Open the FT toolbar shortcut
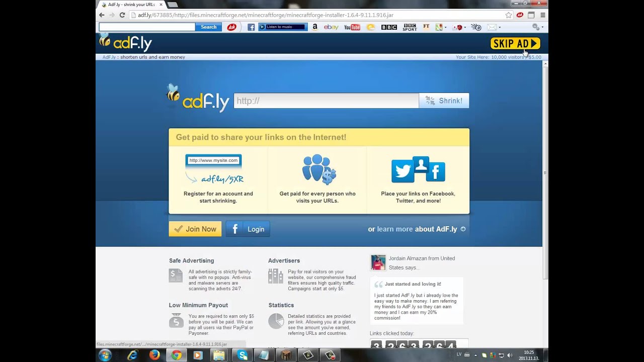Screen dimensions: 644x362 (x=427, y=27)
